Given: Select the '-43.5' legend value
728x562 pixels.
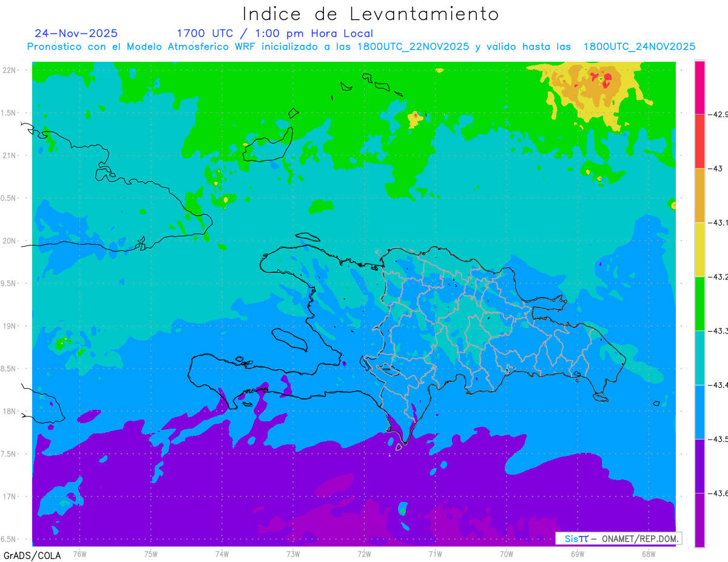Looking at the screenshot, I should (718, 439).
